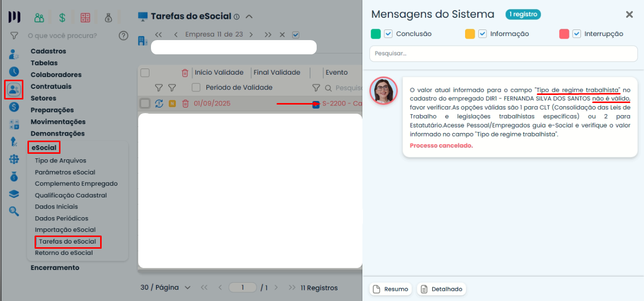Select the two-people sidebar icon
This screenshot has width=644, height=301.
pyautogui.click(x=14, y=90)
